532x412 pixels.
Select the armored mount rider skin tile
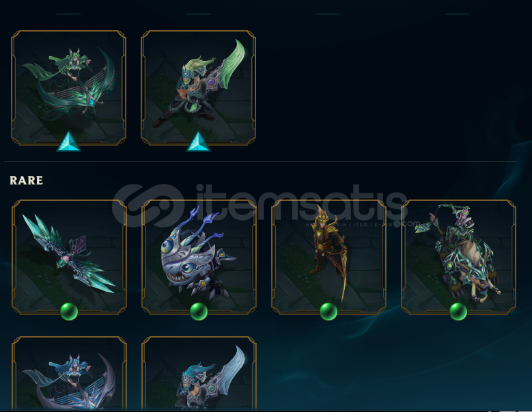458,257
